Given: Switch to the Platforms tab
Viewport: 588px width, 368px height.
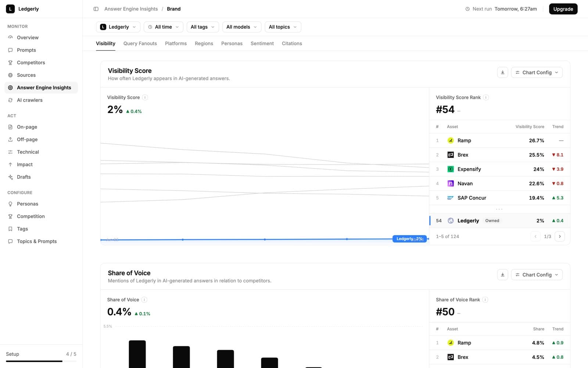Looking at the screenshot, I should pos(176,43).
